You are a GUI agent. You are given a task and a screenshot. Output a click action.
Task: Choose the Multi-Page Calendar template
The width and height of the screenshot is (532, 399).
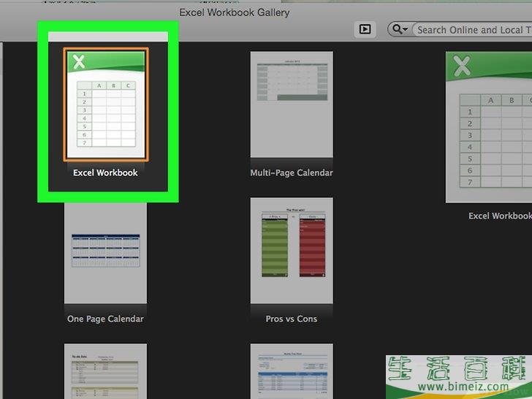[292, 104]
